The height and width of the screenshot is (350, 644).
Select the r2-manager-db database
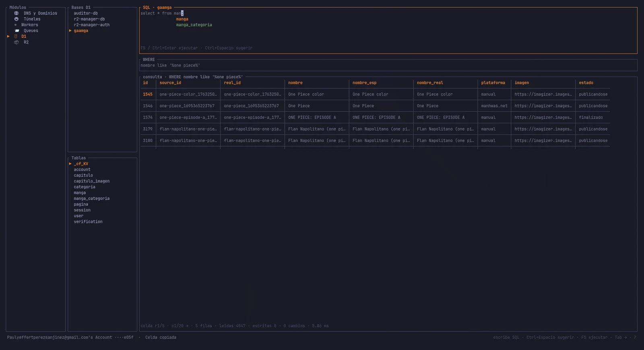89,19
